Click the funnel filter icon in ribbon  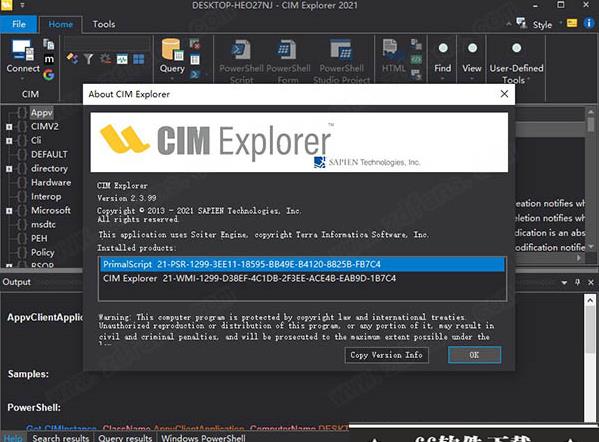[89, 59]
